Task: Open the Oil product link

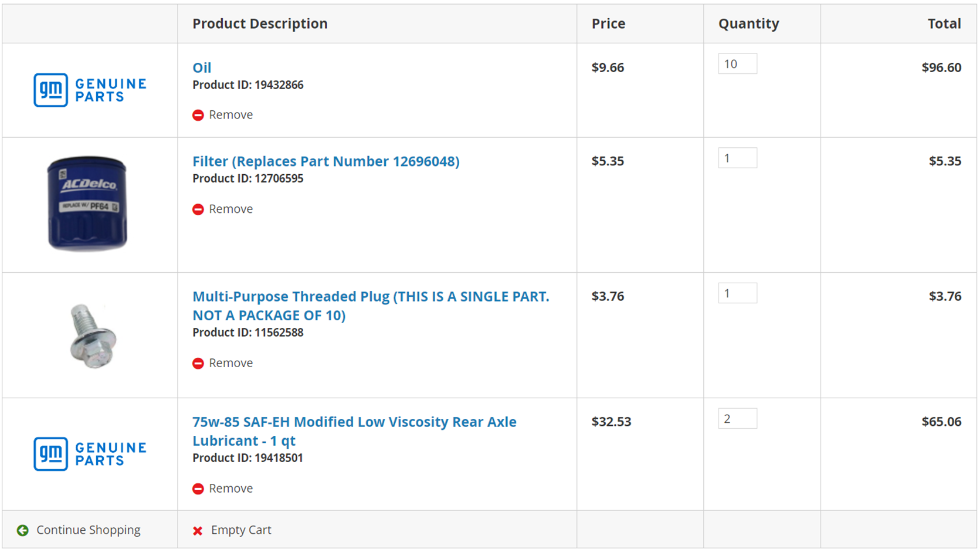Action: tap(202, 67)
